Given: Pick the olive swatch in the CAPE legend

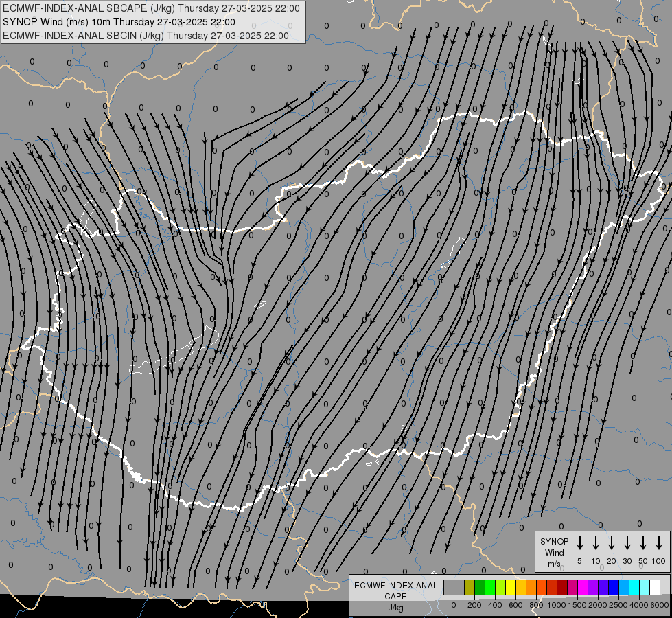Looking at the screenshot, I should point(470,587).
